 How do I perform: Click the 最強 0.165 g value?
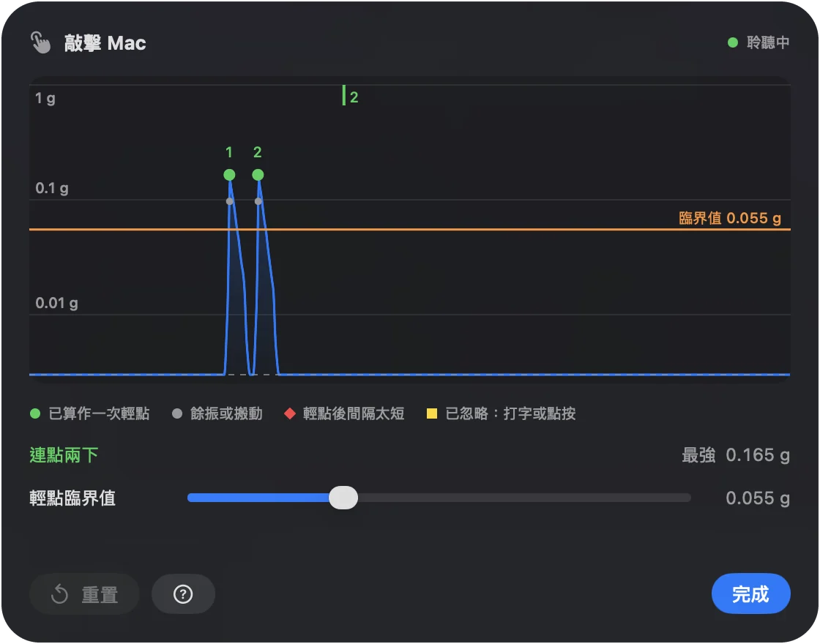click(x=736, y=454)
